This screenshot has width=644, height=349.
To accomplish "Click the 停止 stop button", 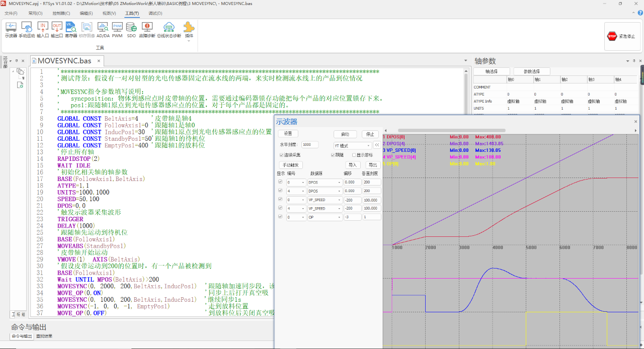I will pos(370,134).
